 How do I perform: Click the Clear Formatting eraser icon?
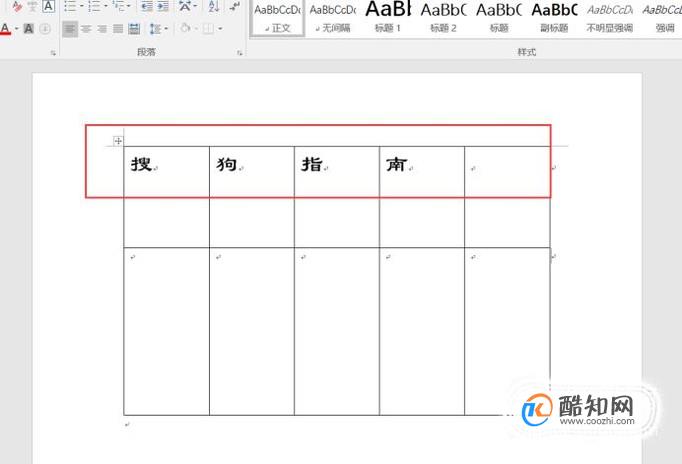(x=17, y=6)
